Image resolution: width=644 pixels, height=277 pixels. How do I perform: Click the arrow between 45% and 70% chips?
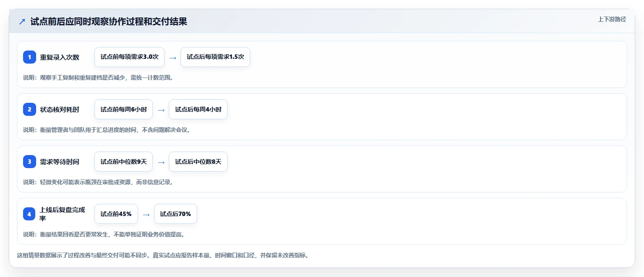point(146,214)
